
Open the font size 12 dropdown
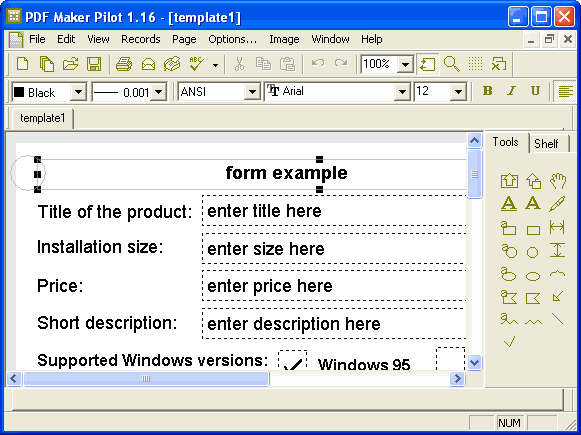458,92
